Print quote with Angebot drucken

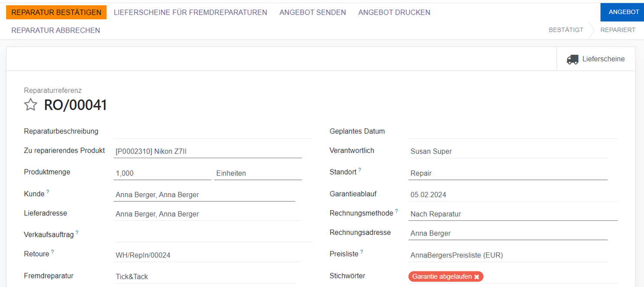click(x=394, y=13)
